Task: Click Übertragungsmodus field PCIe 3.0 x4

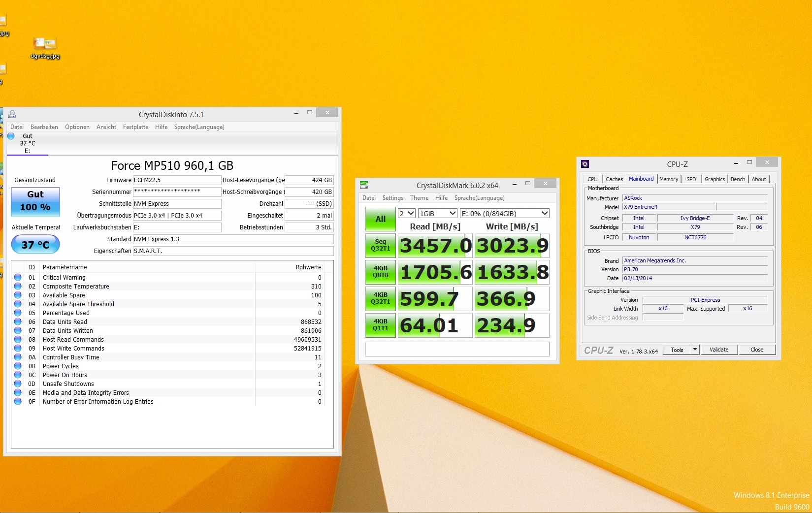Action: 177,215
